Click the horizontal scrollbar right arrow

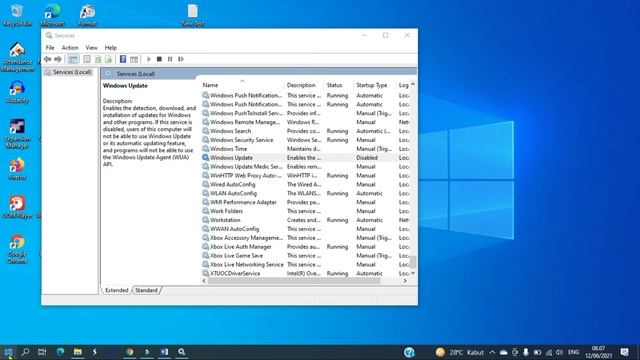[405, 281]
